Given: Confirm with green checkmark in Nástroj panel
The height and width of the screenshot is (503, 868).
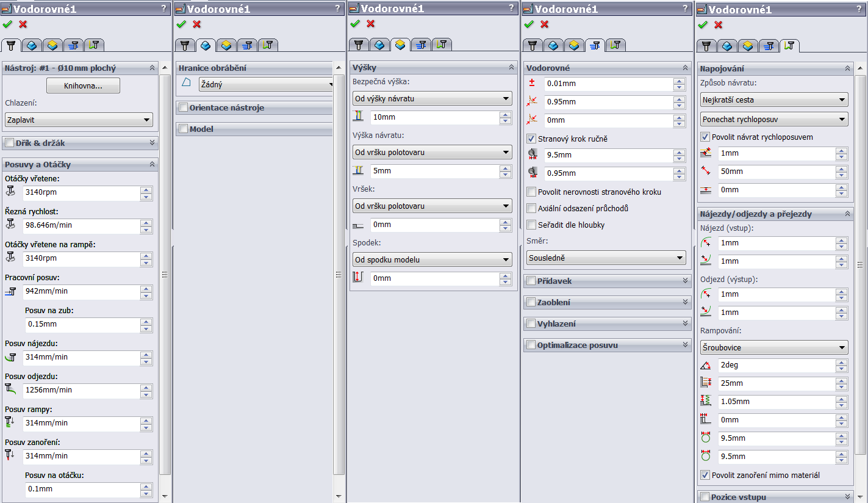Looking at the screenshot, I should (7, 24).
